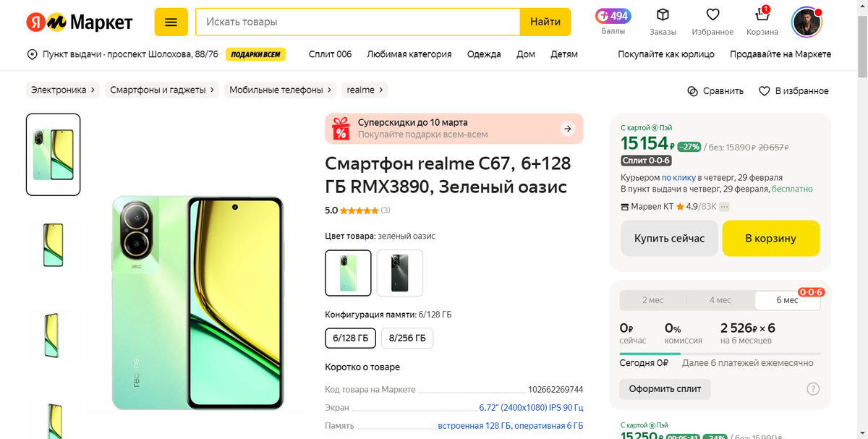The image size is (868, 439).
Task: Expand the Детям category menu
Action: click(563, 54)
